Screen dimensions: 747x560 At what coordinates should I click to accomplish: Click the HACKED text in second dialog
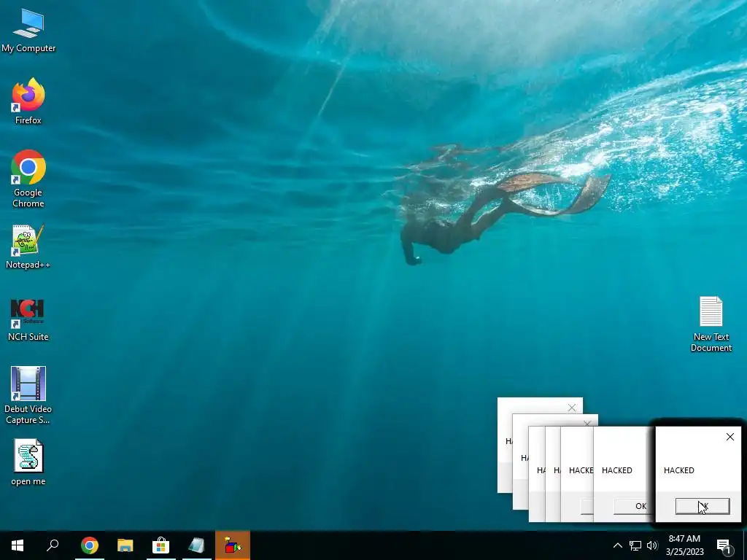[617, 470]
